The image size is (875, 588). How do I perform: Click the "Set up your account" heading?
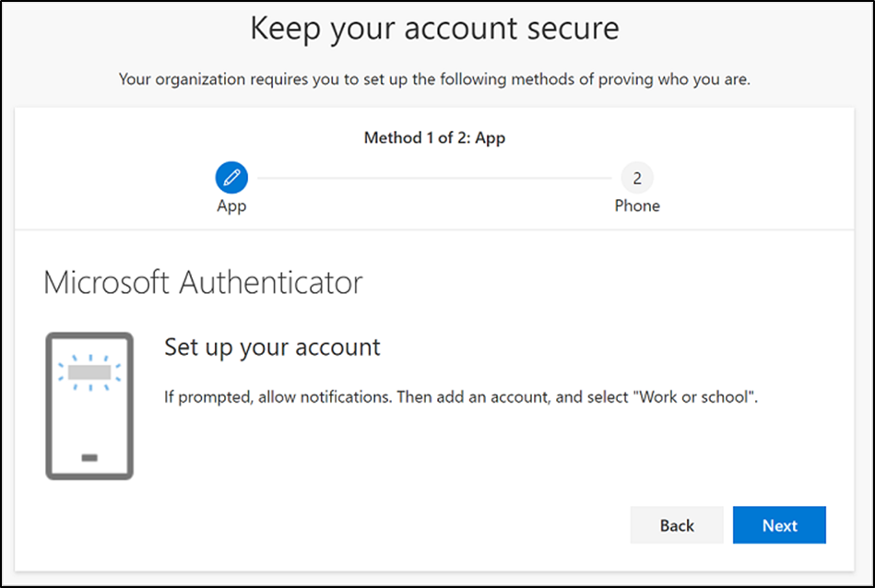pyautogui.click(x=272, y=347)
